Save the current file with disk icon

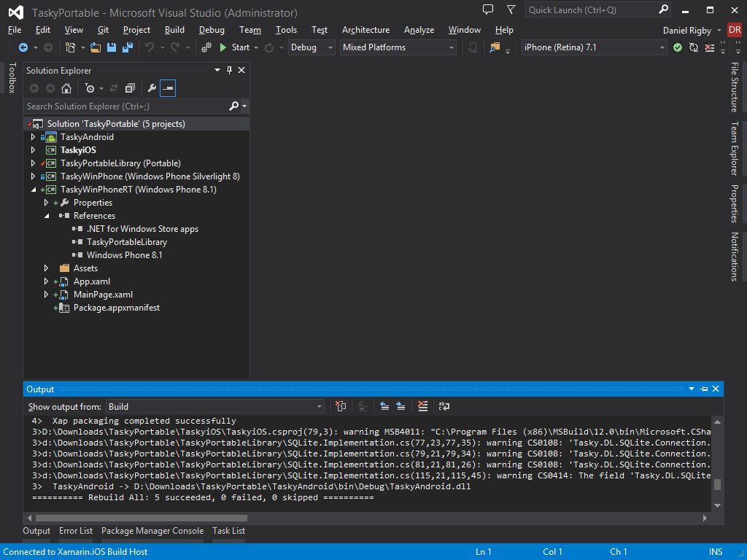pos(112,47)
